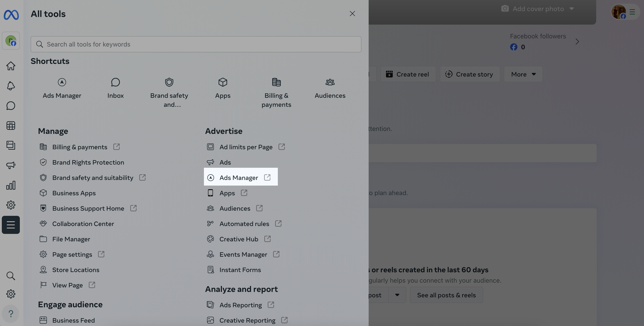
Task: Close the All tools panel
Action: [x=352, y=14]
